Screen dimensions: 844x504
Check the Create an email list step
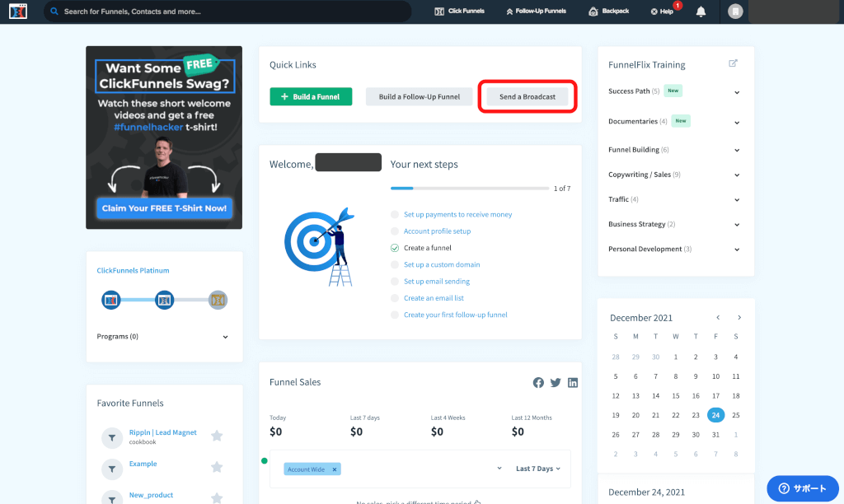[395, 298]
